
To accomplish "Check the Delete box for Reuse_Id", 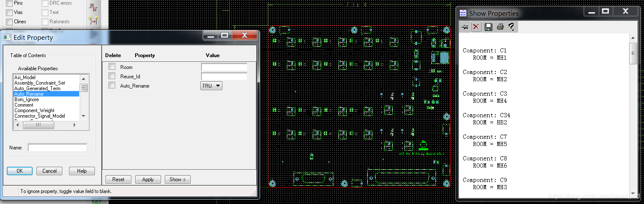I will pos(112,76).
